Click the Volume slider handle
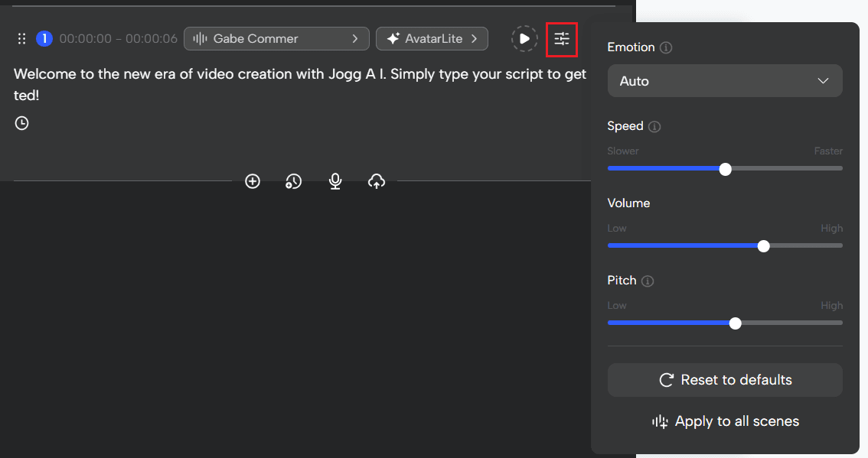This screenshot has width=868, height=458. [763, 245]
